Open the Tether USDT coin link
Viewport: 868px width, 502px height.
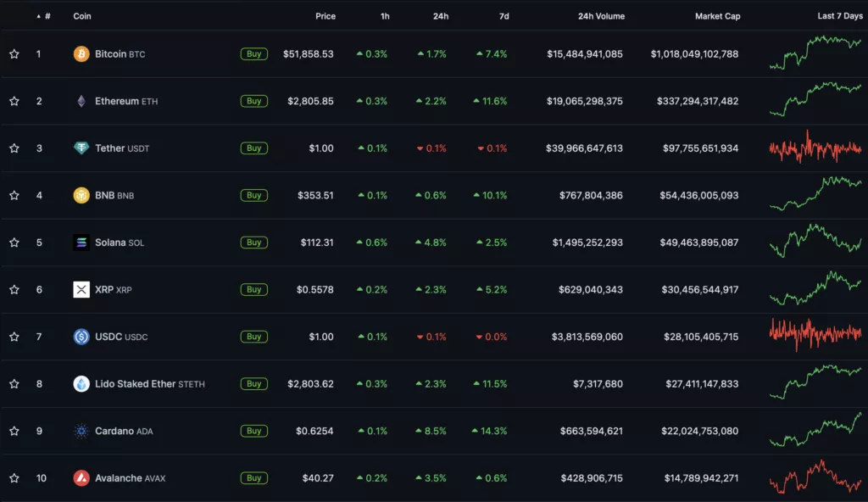122,148
